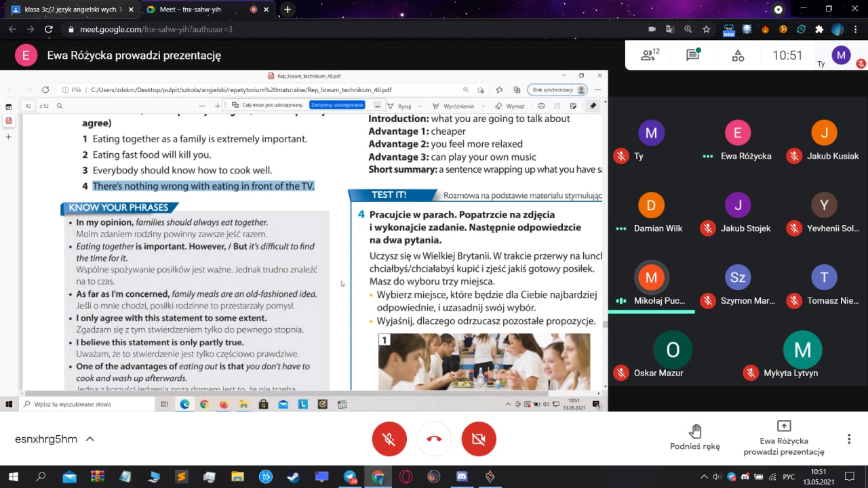Click the TEST IT! heading in the PDF
The height and width of the screenshot is (488, 868).
click(x=389, y=195)
